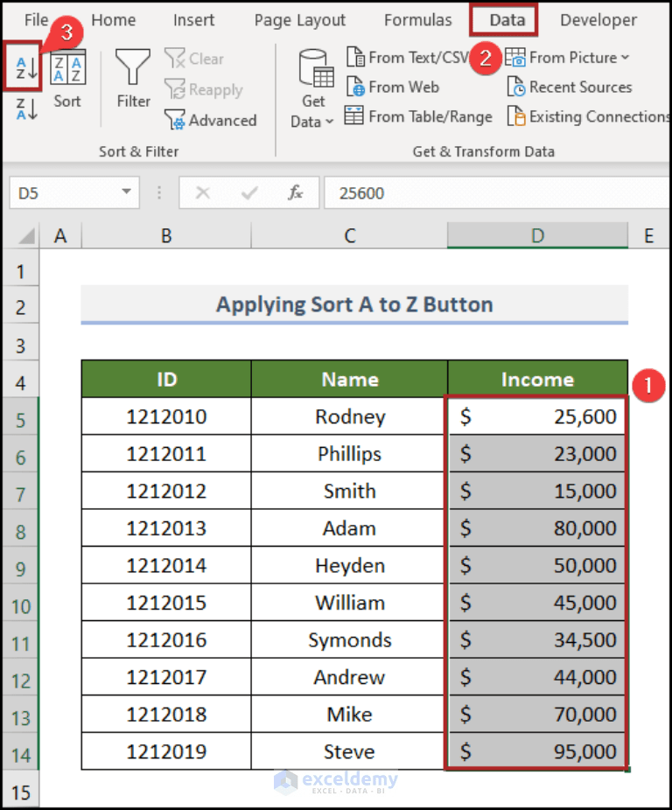Choose From Table/Range command
The height and width of the screenshot is (810, 672).
pyautogui.click(x=418, y=116)
